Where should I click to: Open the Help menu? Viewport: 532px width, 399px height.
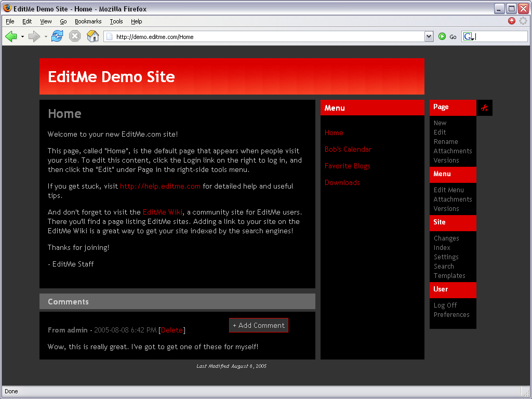click(x=137, y=21)
